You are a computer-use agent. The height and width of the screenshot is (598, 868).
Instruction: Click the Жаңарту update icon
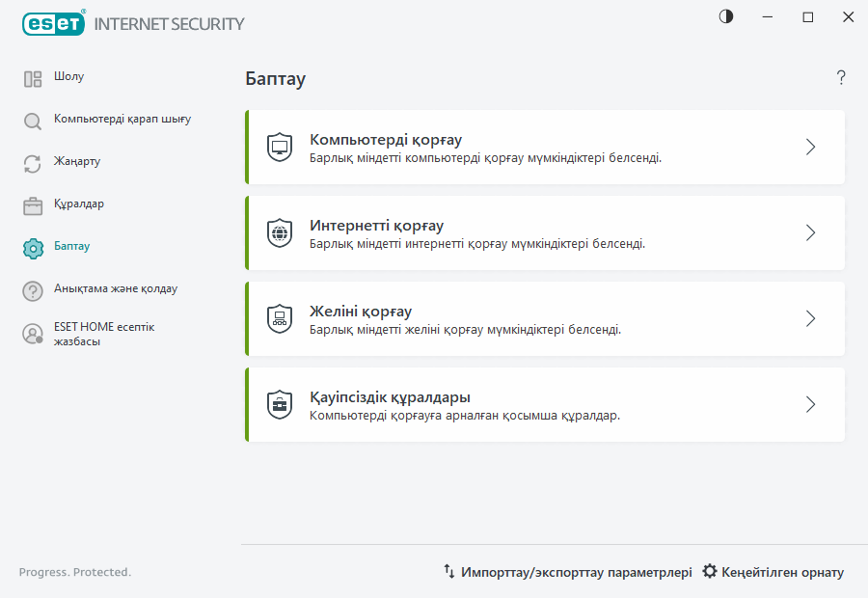point(32,162)
